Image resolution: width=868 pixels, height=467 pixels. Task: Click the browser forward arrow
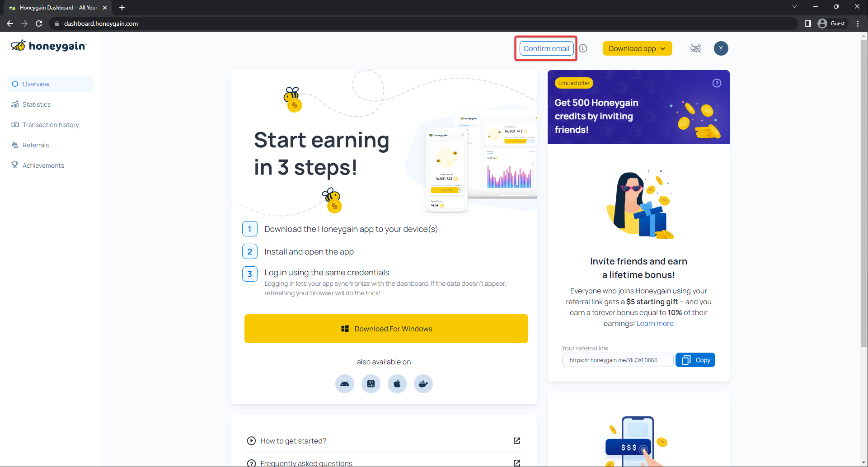click(24, 24)
